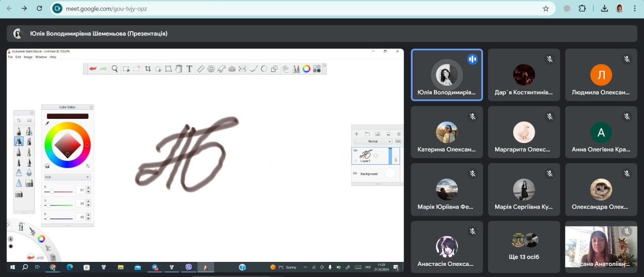Select the Crop tool in SketchBook toolbar

148,69
